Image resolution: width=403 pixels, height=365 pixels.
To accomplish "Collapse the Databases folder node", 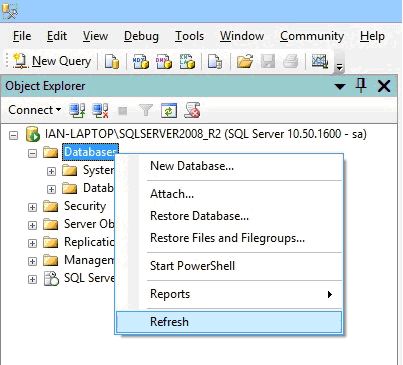I will tap(32, 153).
